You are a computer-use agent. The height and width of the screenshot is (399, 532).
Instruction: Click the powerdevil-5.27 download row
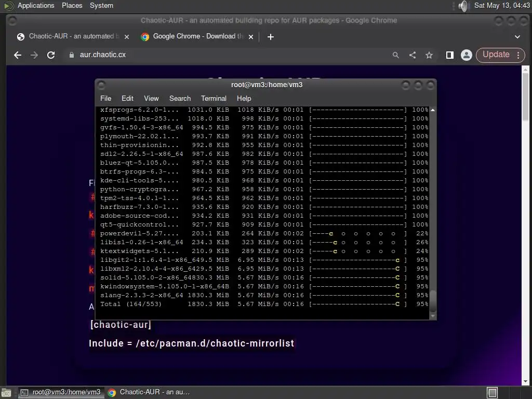coord(264,233)
